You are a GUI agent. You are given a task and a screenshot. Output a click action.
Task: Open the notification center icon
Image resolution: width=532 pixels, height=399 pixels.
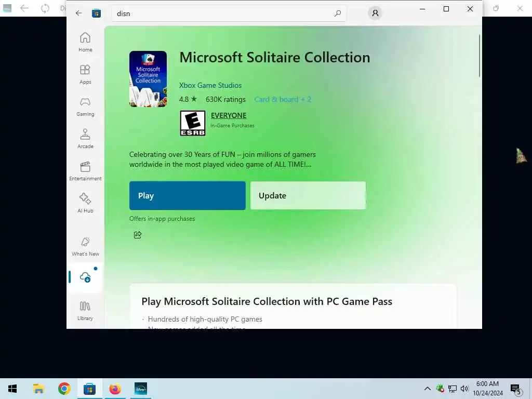(516, 389)
